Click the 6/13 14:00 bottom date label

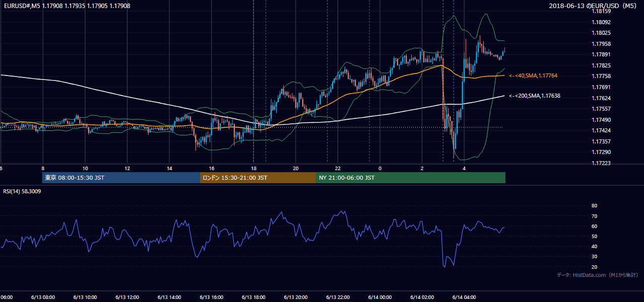(169, 297)
